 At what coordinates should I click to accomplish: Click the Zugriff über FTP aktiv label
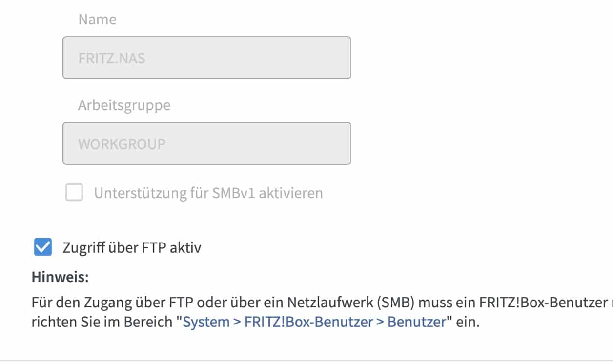coord(132,248)
